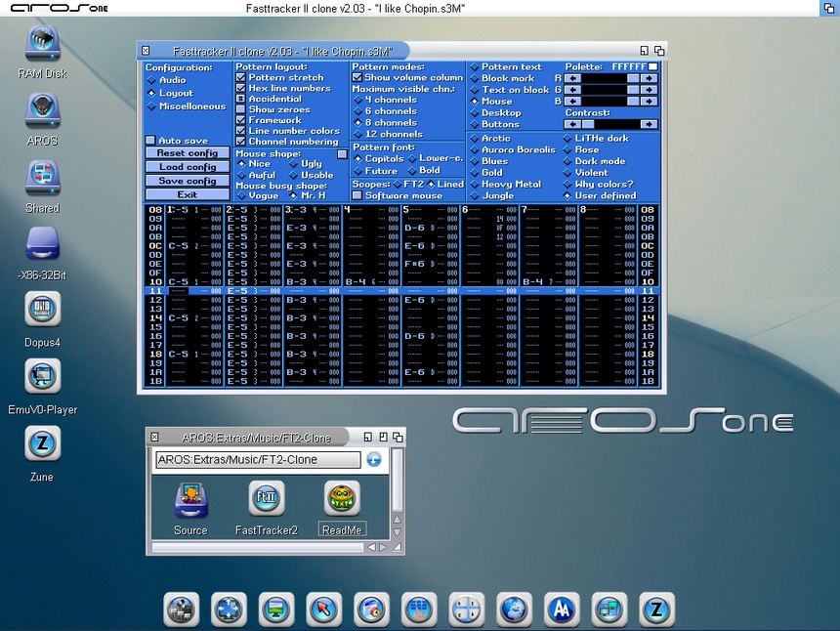Enable the Auto save checkbox
840x631 pixels.
coord(150,141)
